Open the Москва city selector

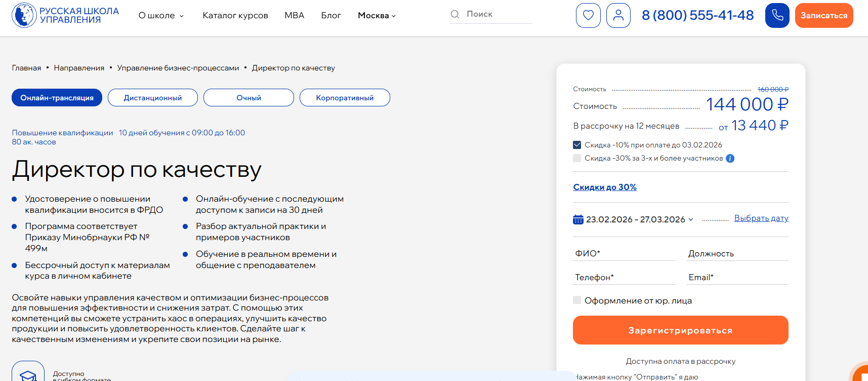coord(377,16)
